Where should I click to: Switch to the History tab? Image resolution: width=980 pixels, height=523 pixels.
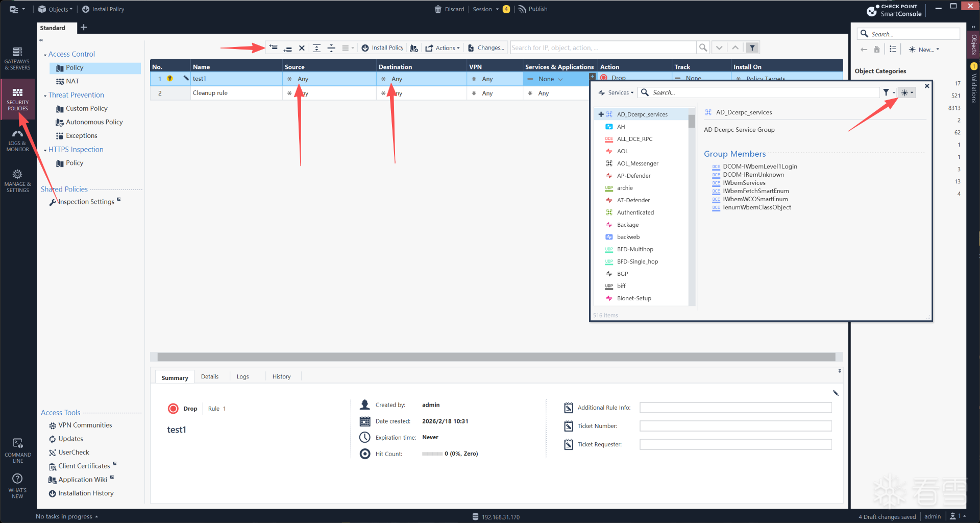[x=281, y=376]
